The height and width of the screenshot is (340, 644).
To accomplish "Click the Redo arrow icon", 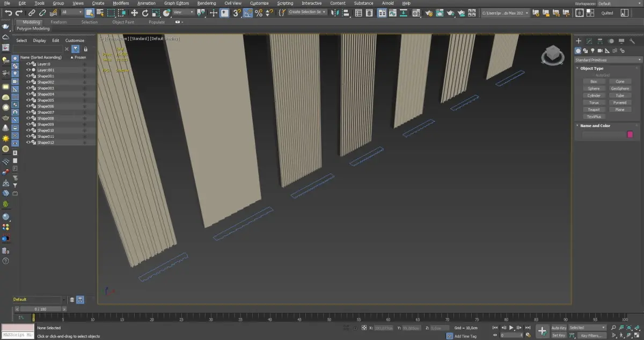I will click(x=19, y=12).
